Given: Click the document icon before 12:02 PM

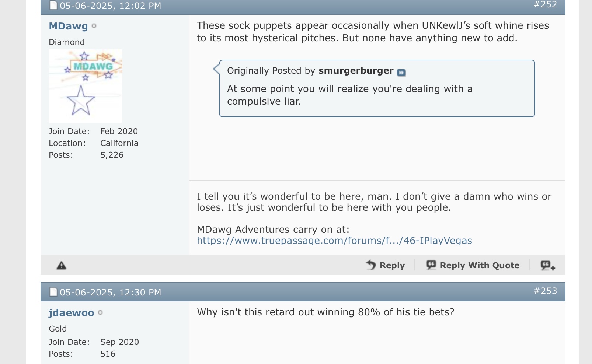Looking at the screenshot, I should coord(54,6).
